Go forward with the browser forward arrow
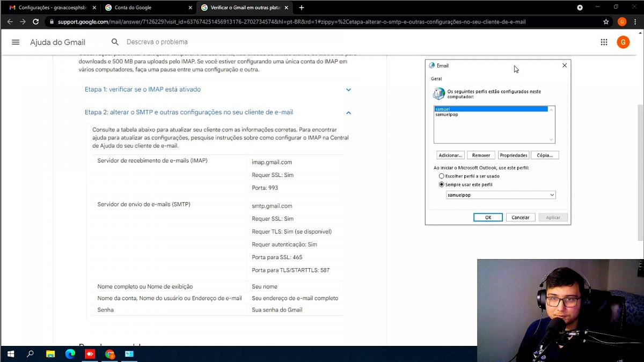 click(23, 21)
